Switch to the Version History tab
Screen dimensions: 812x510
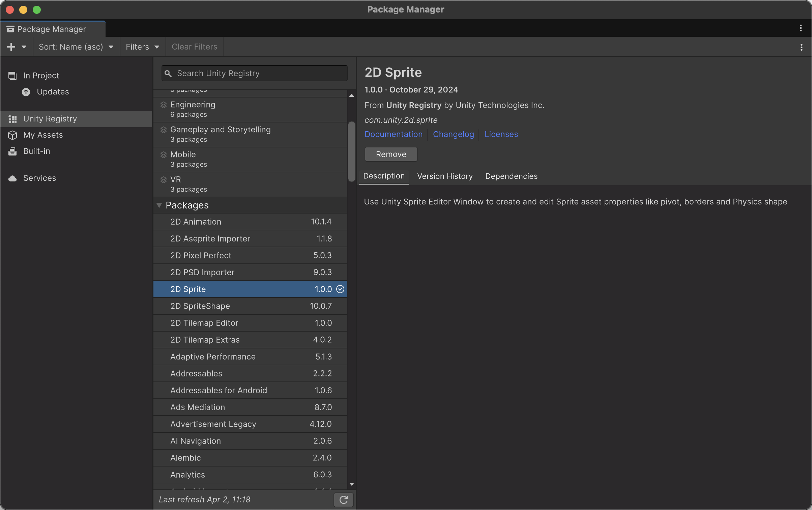point(445,176)
